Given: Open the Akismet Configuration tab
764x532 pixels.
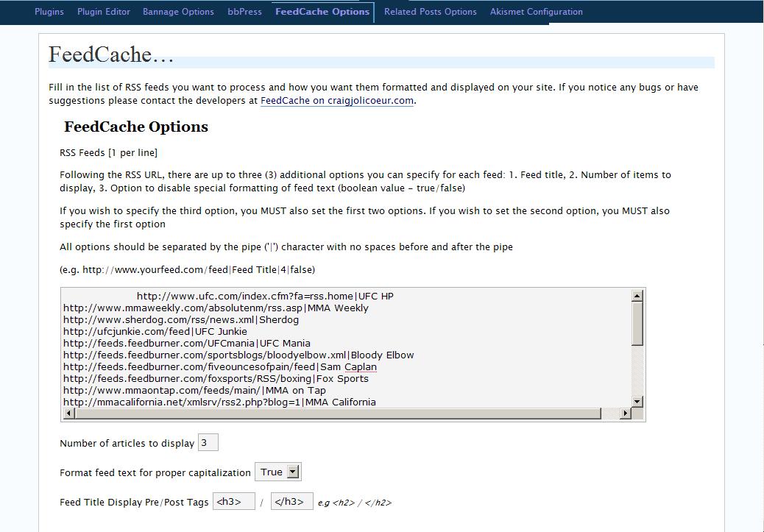Looking at the screenshot, I should [537, 12].
